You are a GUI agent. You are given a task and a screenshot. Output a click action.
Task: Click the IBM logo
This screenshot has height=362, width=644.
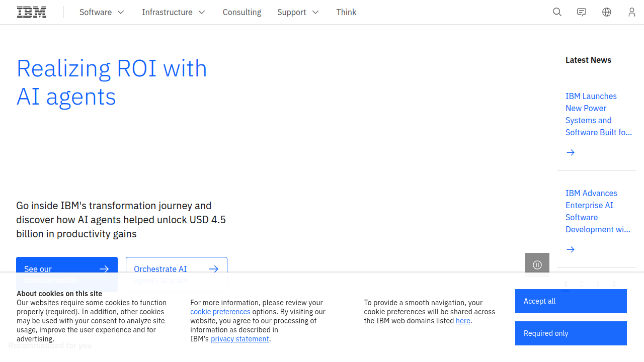click(32, 12)
